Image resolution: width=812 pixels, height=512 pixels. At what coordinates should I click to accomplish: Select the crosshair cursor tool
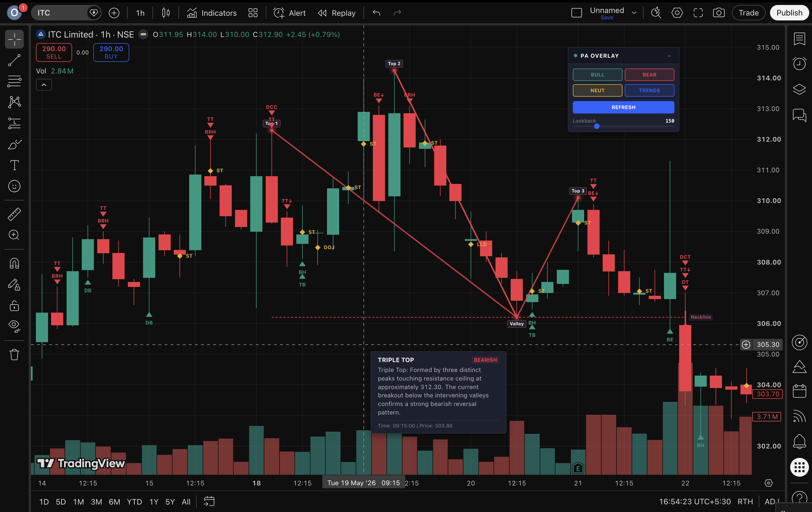(14, 39)
